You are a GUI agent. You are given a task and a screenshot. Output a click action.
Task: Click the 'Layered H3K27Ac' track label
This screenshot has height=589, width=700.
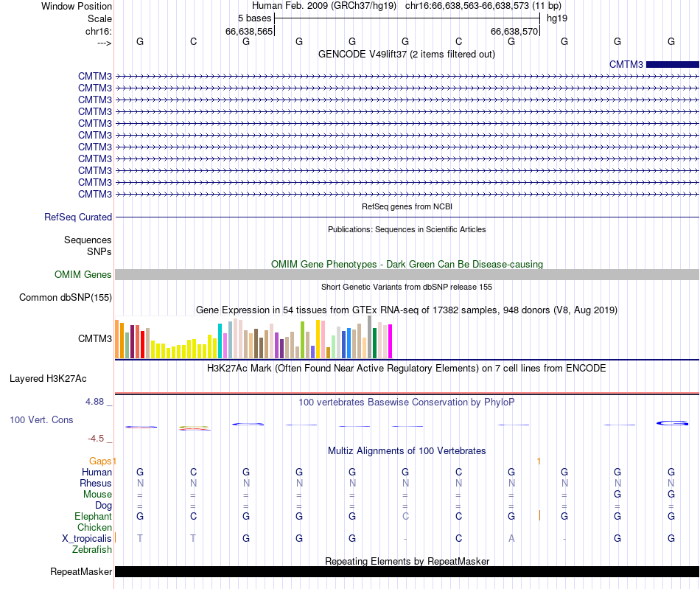pyautogui.click(x=48, y=379)
